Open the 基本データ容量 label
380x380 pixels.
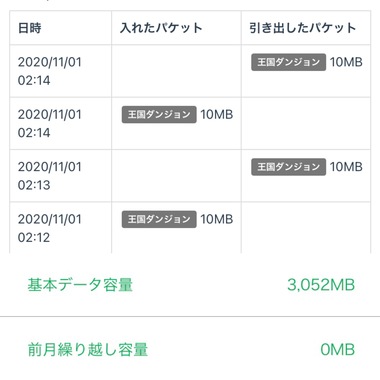tap(80, 285)
